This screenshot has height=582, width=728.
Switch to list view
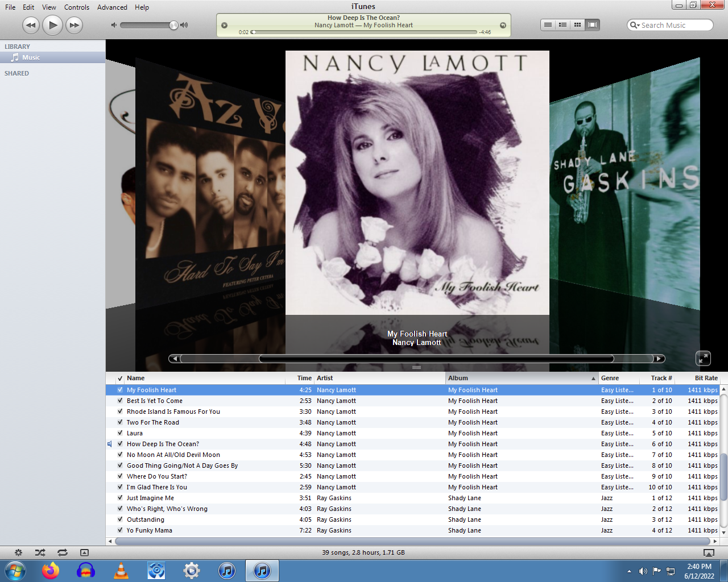pyautogui.click(x=548, y=25)
